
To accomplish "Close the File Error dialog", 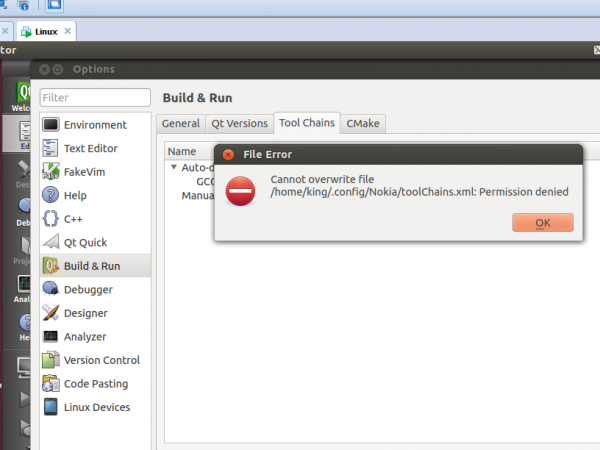I will 228,155.
